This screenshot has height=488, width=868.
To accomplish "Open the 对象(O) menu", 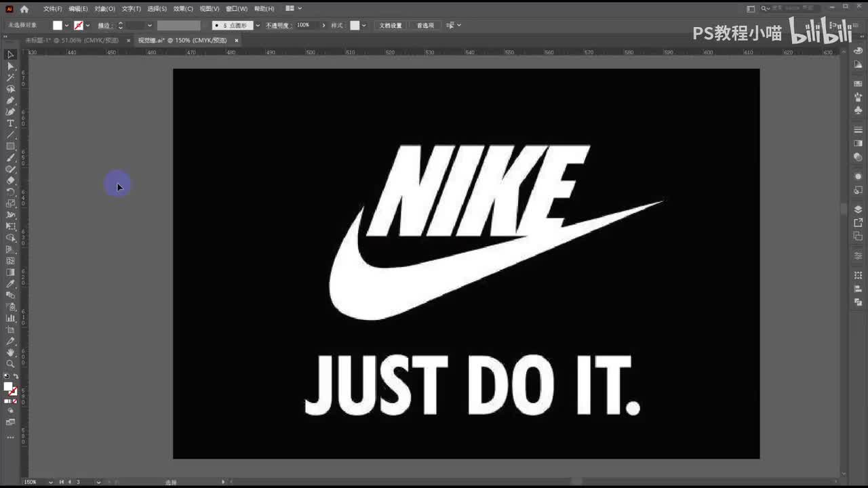I will (104, 9).
